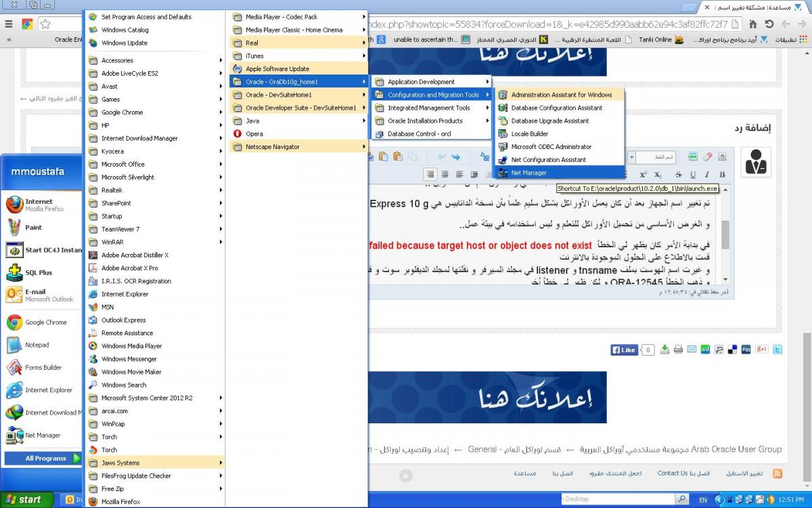This screenshot has width=812, height=508.
Task: Open Paint from the Start menu
Action: (x=33, y=228)
